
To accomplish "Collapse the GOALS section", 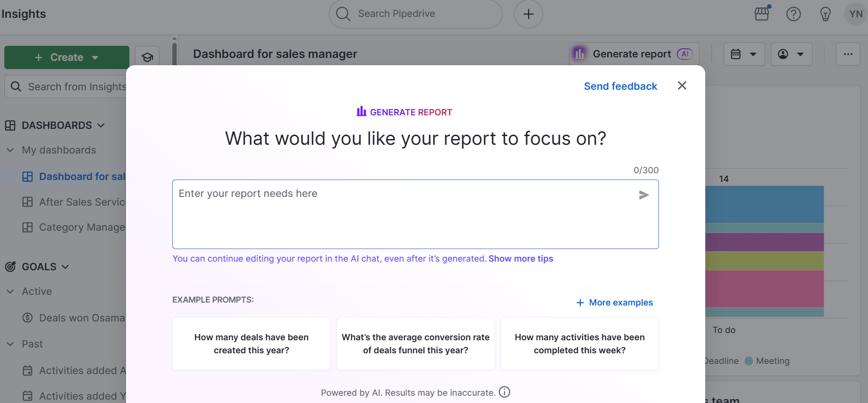I will pos(65,267).
